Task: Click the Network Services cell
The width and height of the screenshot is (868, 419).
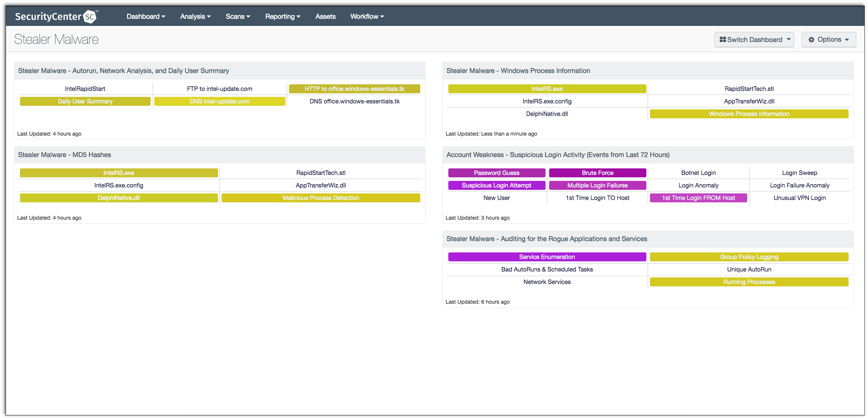Action: tap(547, 282)
